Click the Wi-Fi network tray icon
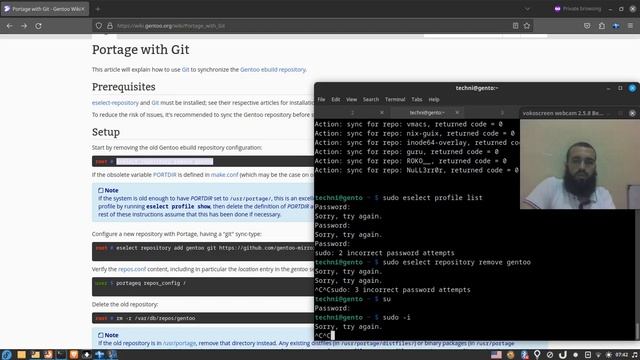The width and height of the screenshot is (640, 360). [x=598, y=355]
